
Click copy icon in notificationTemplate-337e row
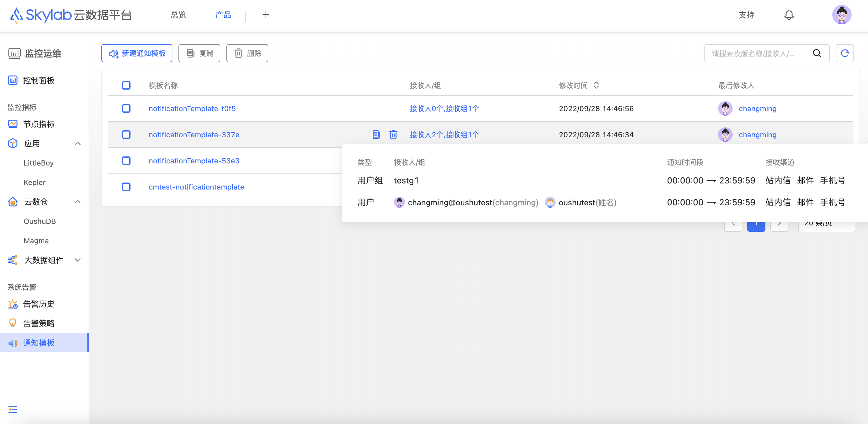[x=376, y=135]
